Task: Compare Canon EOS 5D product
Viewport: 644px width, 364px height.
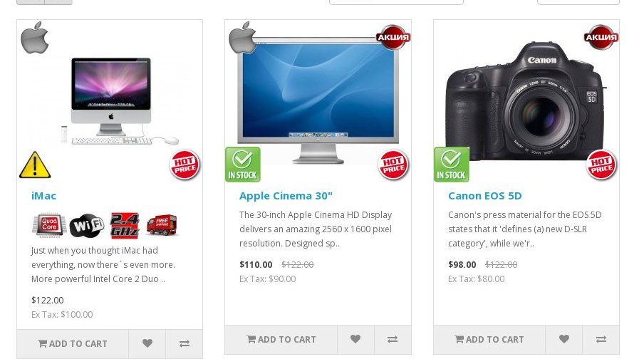Action: 601,339
